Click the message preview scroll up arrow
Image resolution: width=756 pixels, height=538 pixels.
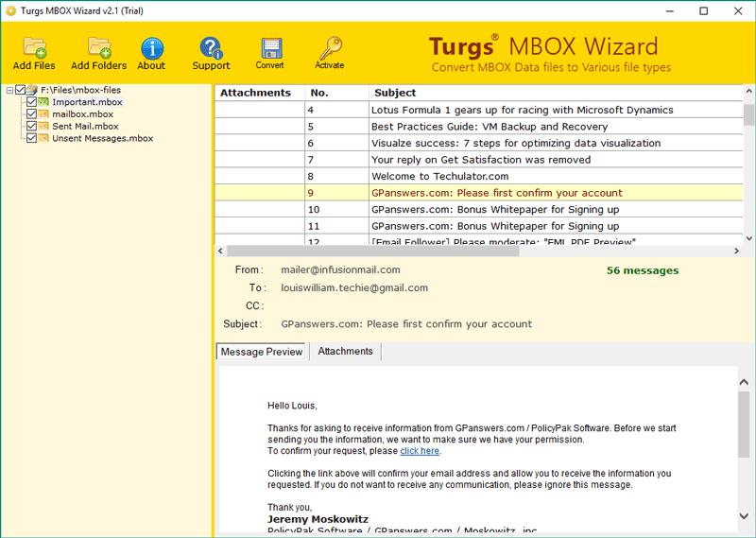pyautogui.click(x=744, y=382)
